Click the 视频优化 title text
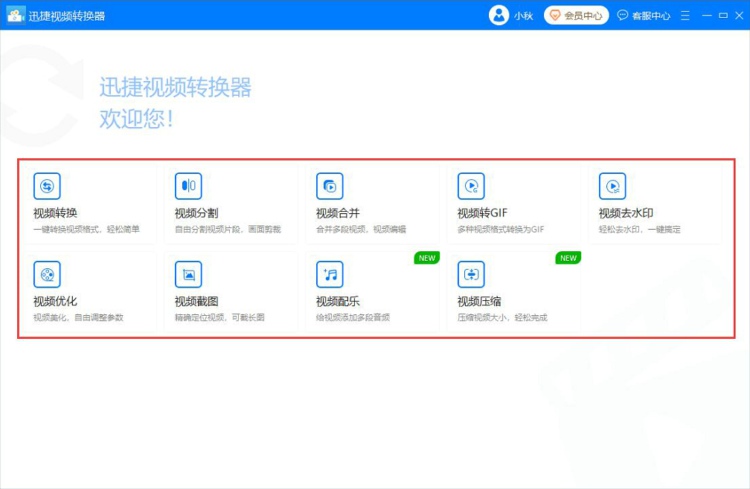750x489 pixels. point(55,301)
